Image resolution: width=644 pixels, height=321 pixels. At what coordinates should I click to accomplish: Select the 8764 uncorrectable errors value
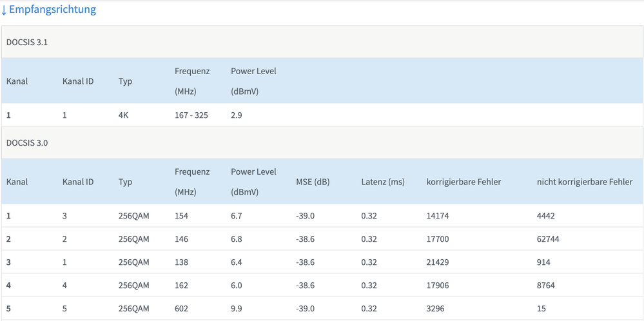click(x=545, y=286)
